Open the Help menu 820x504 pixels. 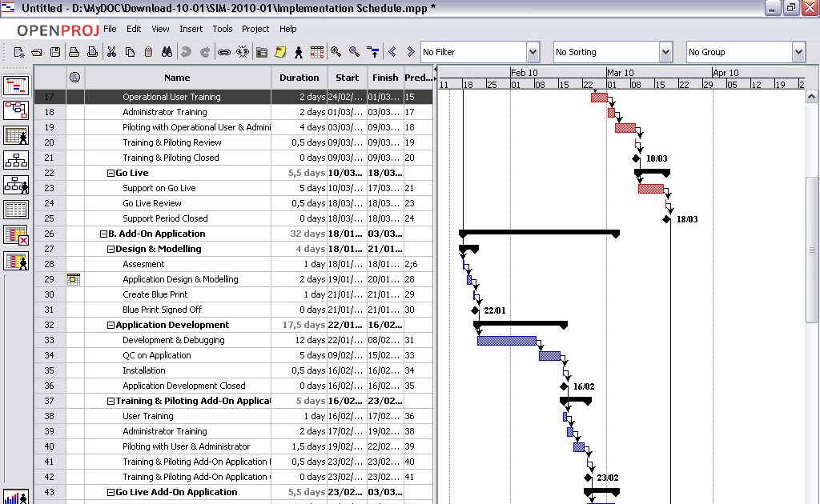coord(287,29)
